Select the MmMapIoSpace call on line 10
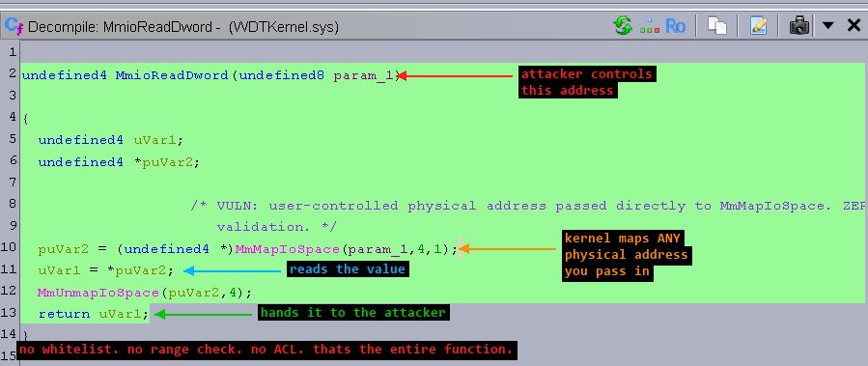Image resolution: width=868 pixels, height=366 pixels. point(288,249)
